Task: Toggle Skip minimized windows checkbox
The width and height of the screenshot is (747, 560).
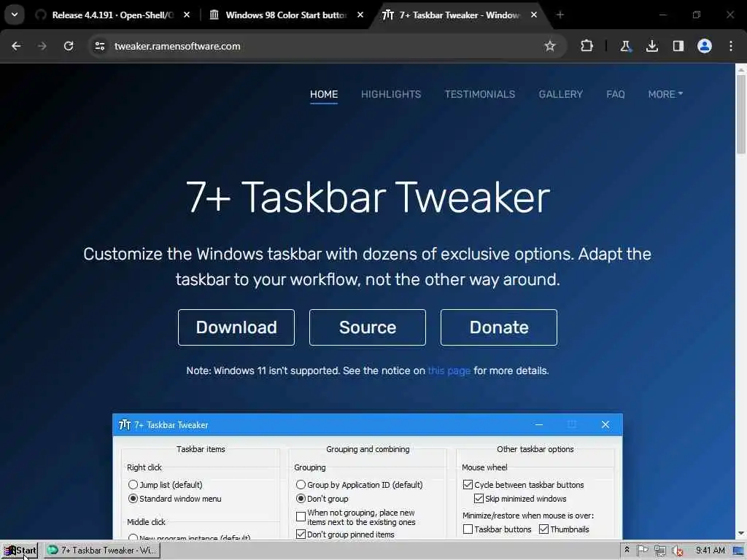Action: [479, 499]
